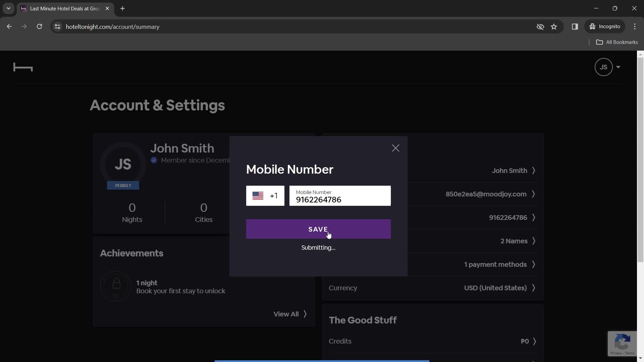Close the Mobile Number dialog
Viewport: 644px width, 362px height.
pos(395,148)
